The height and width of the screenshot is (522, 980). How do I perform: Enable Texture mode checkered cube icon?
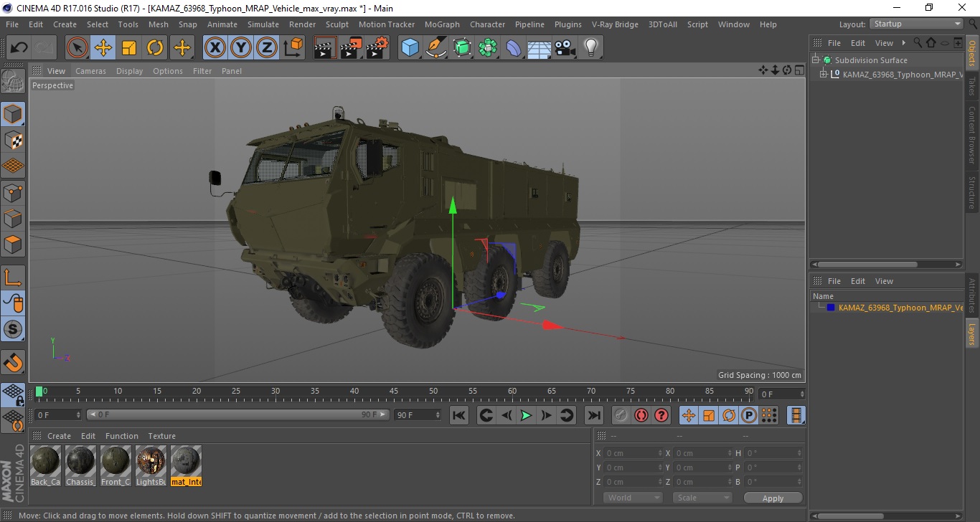pos(13,140)
